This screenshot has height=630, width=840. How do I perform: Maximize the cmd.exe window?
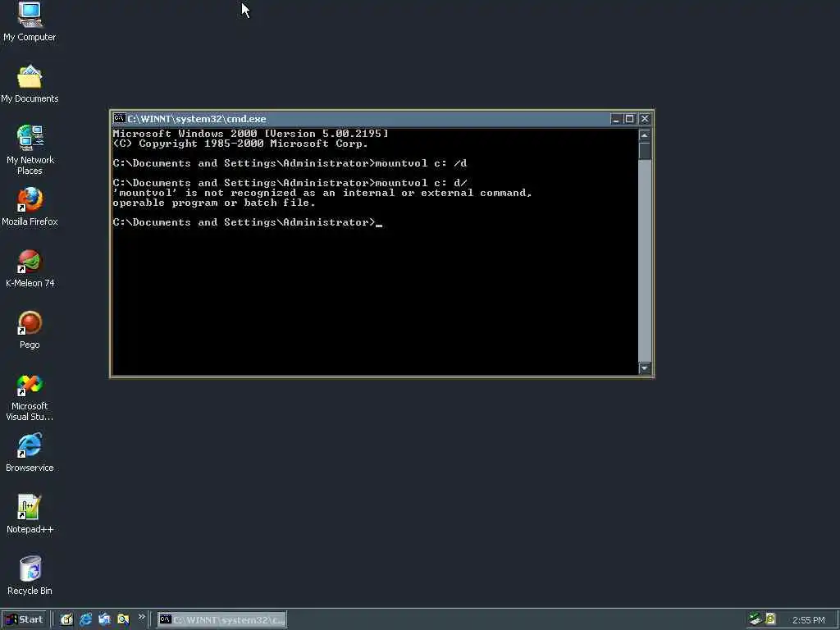pos(629,119)
